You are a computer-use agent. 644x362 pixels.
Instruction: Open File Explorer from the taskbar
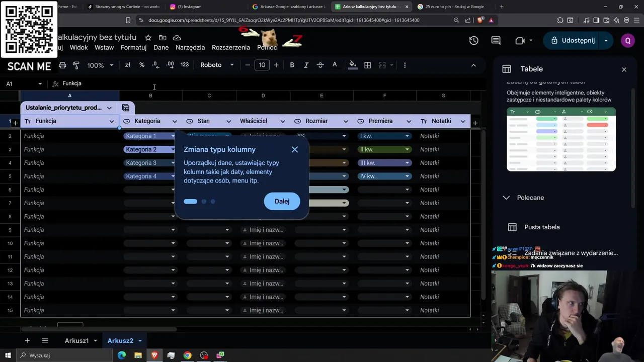tap(138, 355)
